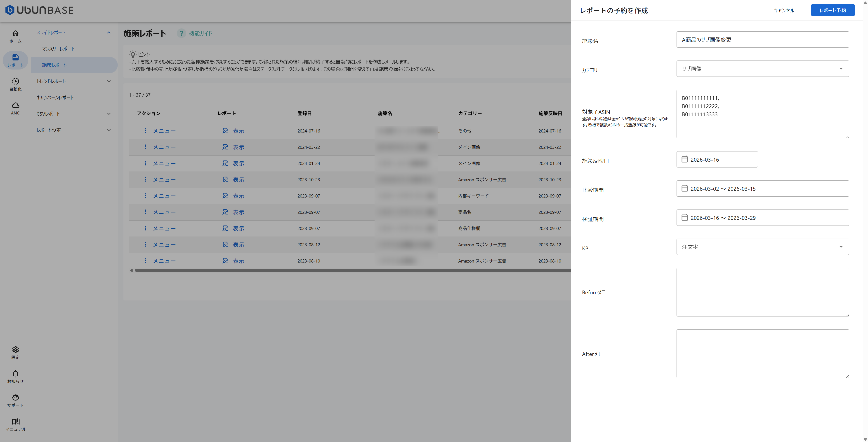868x442 pixels.
Task: Select キャンペーンレポート menu item
Action: coord(55,98)
